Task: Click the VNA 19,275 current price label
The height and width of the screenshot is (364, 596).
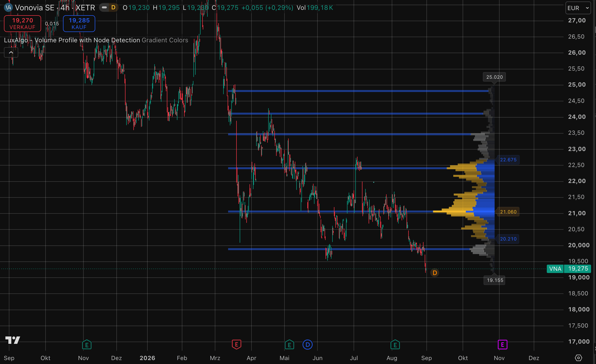Action: [569, 269]
